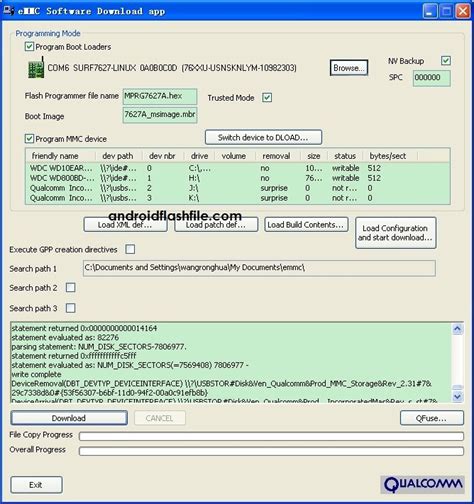Select the WDC WD800BD-... device row
This screenshot has width=474, height=504.
(x=238, y=178)
